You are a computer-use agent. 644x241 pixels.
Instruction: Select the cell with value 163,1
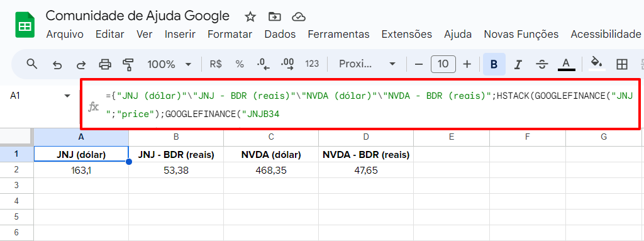[x=81, y=170]
